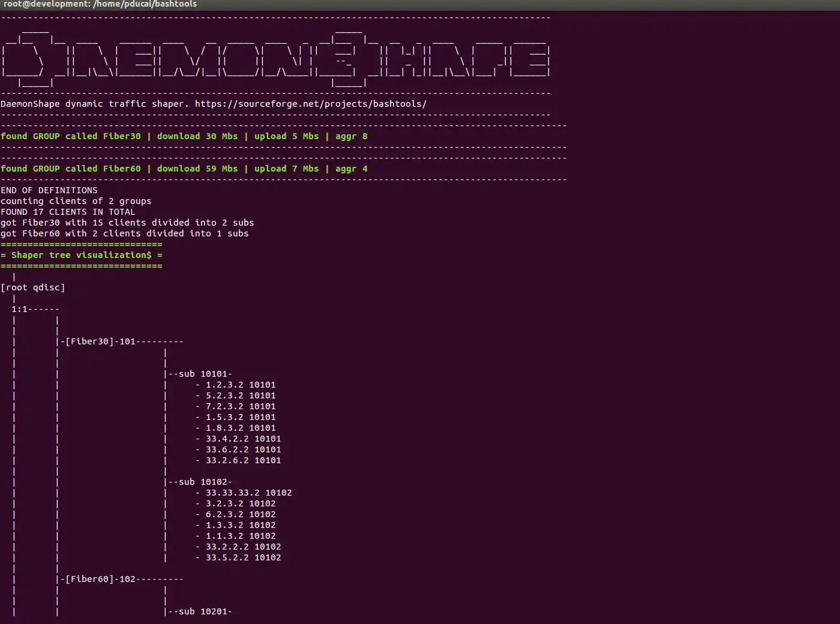840x624 pixels.
Task: Open the sourceforge.net bashtools URL
Action: (x=311, y=104)
